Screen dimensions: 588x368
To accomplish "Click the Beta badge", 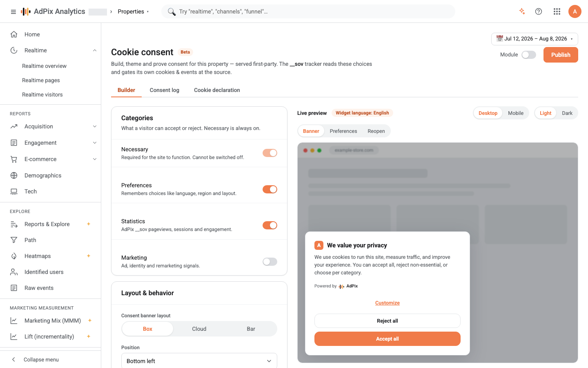I will pos(185,52).
